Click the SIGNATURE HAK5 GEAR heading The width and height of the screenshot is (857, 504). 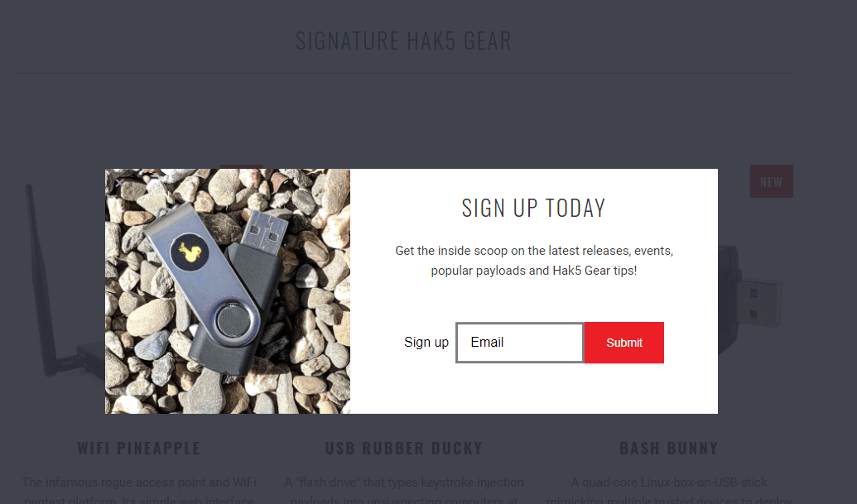pyautogui.click(x=403, y=41)
